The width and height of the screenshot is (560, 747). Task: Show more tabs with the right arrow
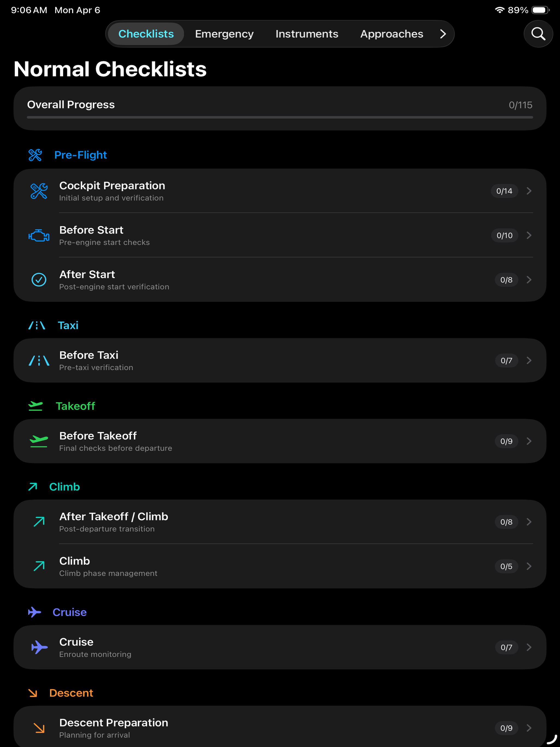[x=443, y=34]
